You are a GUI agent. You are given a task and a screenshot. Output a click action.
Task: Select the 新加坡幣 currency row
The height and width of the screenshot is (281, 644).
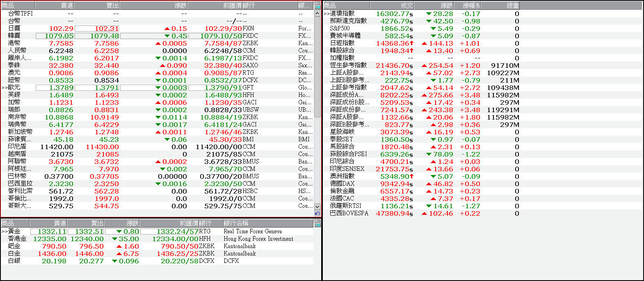(157, 132)
